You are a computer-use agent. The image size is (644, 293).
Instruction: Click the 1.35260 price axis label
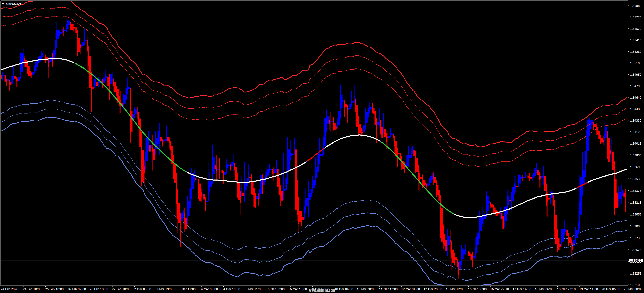click(636, 52)
